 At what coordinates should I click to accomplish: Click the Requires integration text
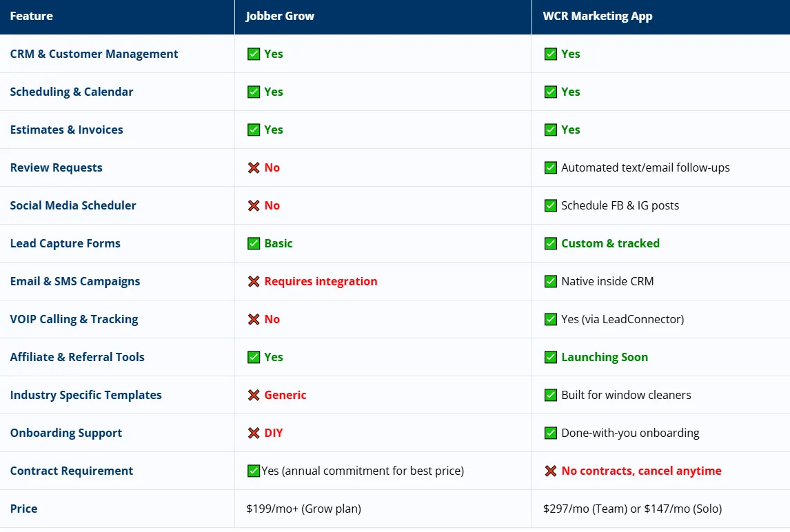321,281
